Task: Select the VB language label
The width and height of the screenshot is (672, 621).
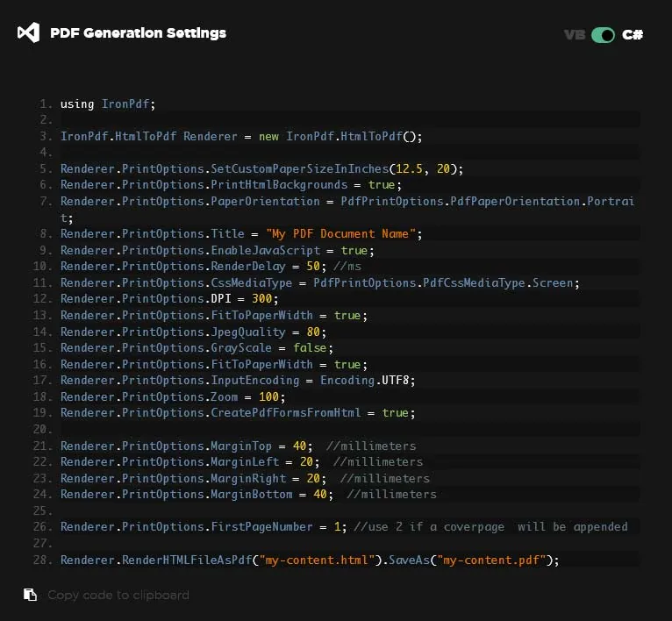Action: pos(575,35)
